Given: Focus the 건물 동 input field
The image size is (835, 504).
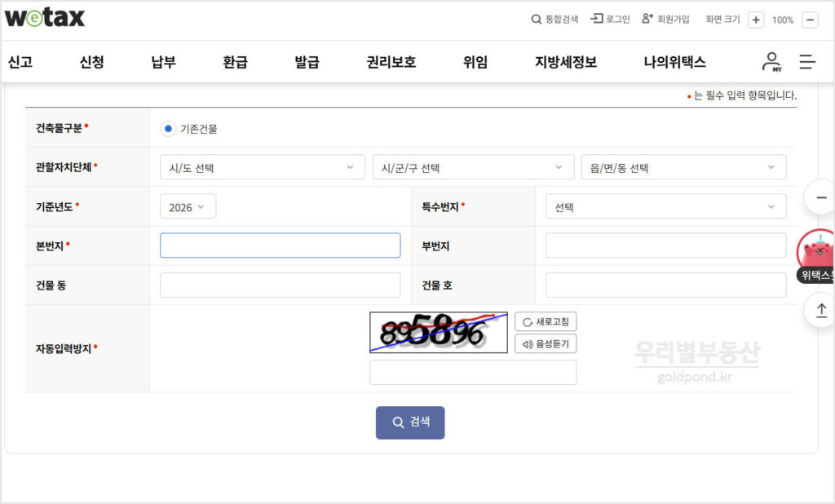Looking at the screenshot, I should coord(281,285).
